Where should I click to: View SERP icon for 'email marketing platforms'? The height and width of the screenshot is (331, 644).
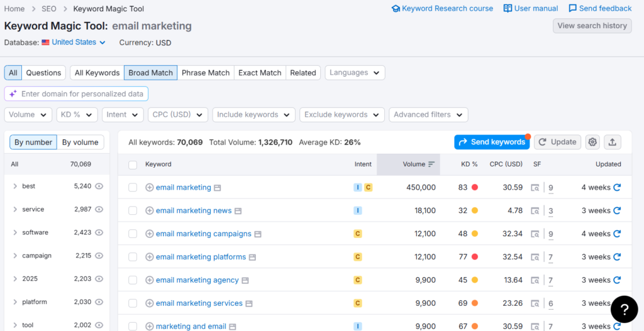point(535,257)
